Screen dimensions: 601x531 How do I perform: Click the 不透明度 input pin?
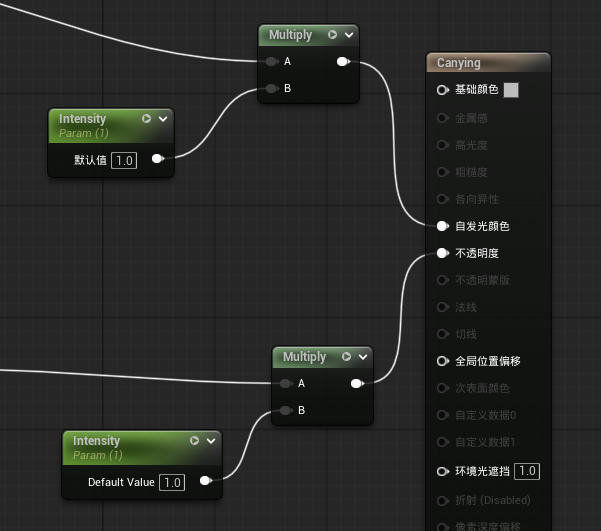coord(443,253)
